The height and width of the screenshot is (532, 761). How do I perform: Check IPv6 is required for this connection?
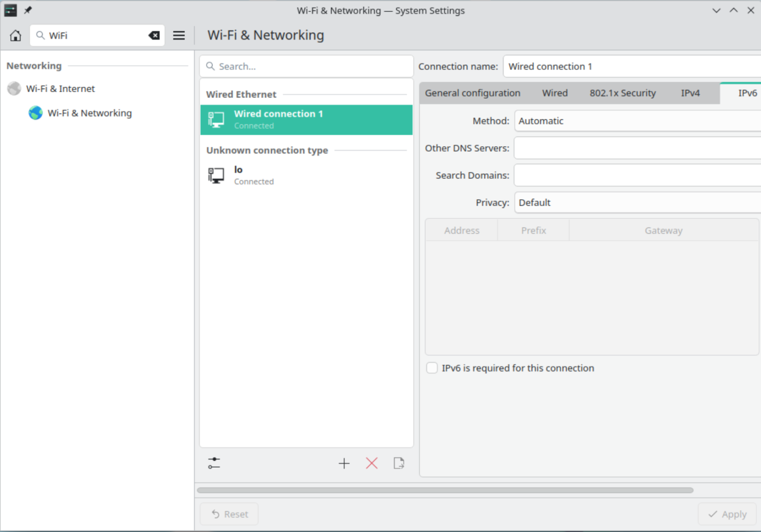(x=432, y=368)
